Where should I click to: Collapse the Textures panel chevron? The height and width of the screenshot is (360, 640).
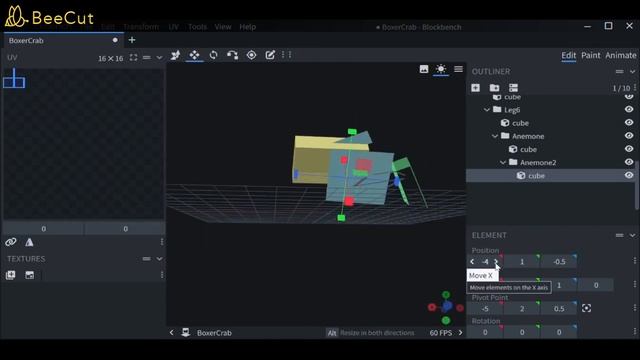click(159, 259)
